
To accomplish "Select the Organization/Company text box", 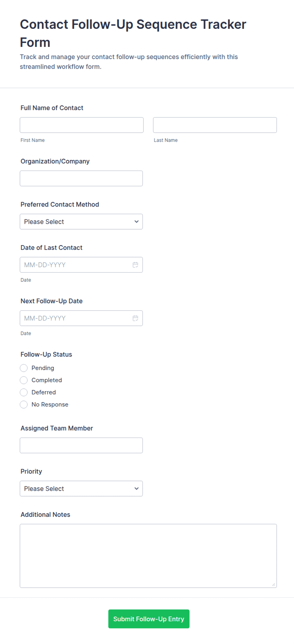I will tap(81, 179).
